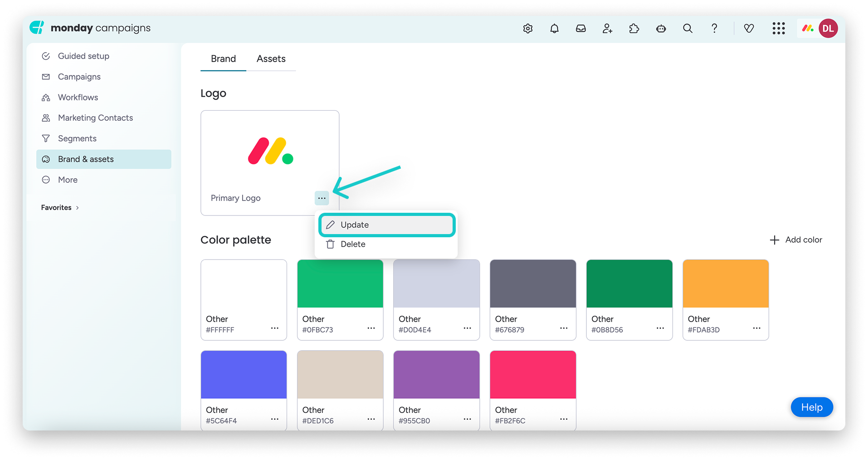Viewport: 868px width, 460px height.
Task: Click the Marketing Contacts people icon
Action: (x=46, y=118)
